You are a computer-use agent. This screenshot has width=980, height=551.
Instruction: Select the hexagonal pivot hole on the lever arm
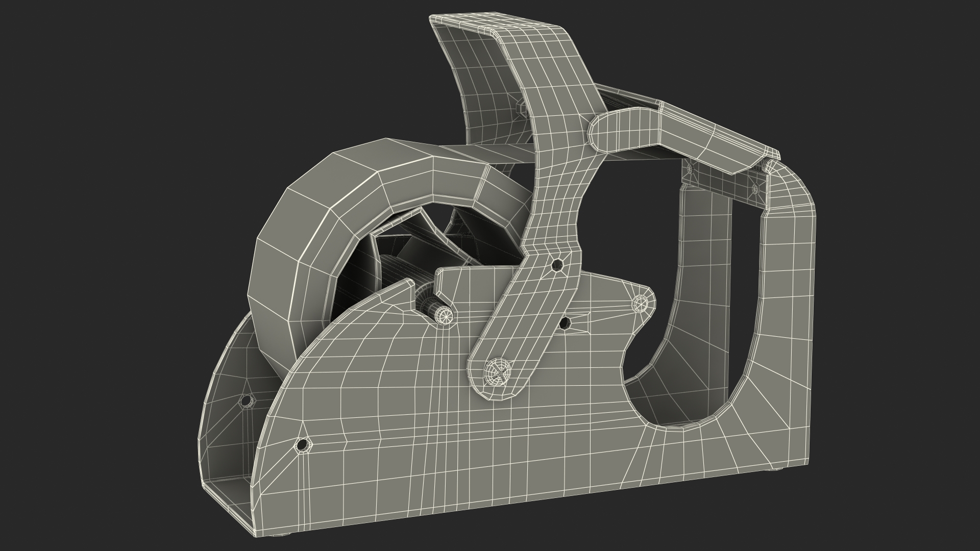click(558, 265)
